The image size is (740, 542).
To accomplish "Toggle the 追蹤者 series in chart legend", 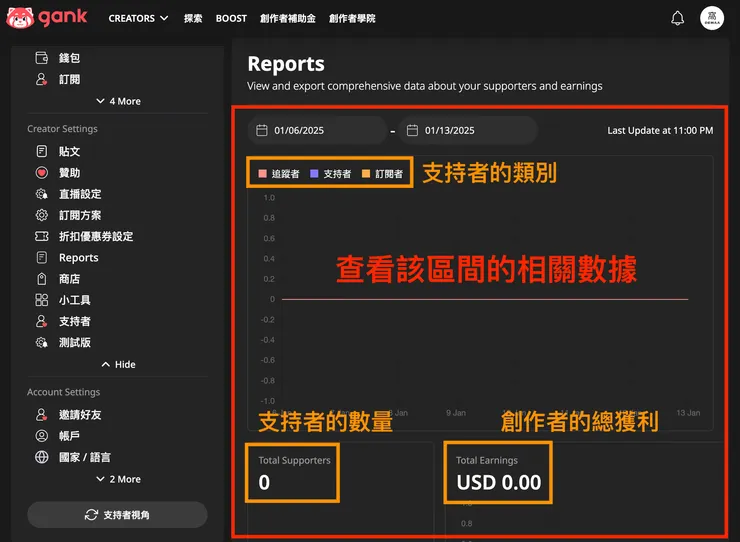I will [279, 174].
